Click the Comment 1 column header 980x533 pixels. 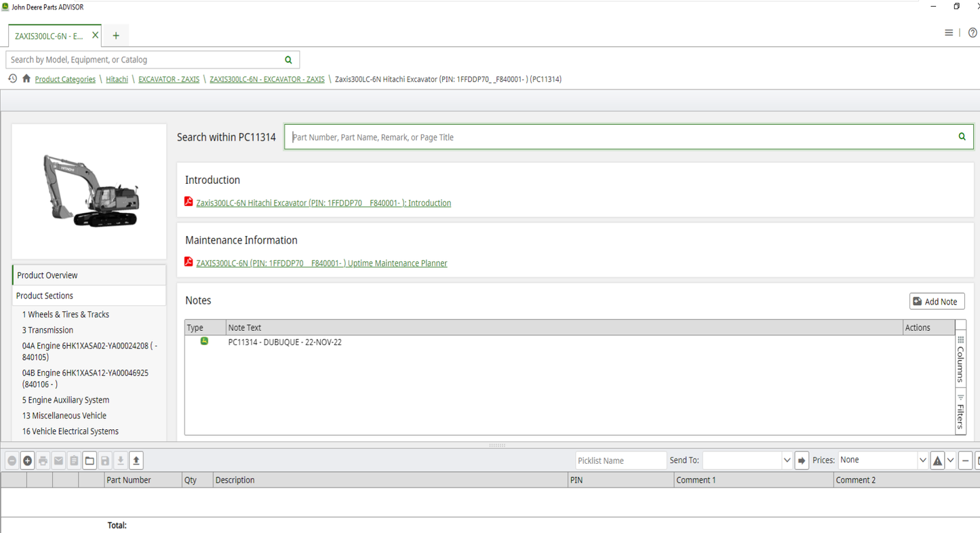click(753, 480)
